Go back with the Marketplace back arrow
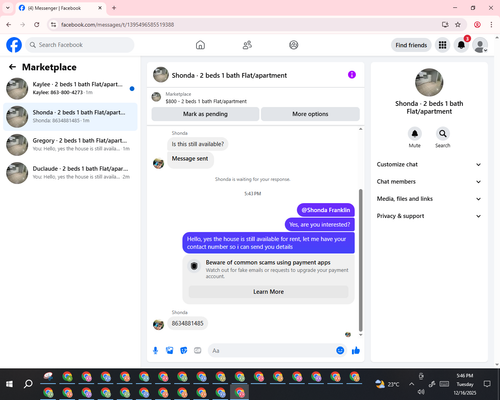This screenshot has width=500, height=400. tap(12, 67)
